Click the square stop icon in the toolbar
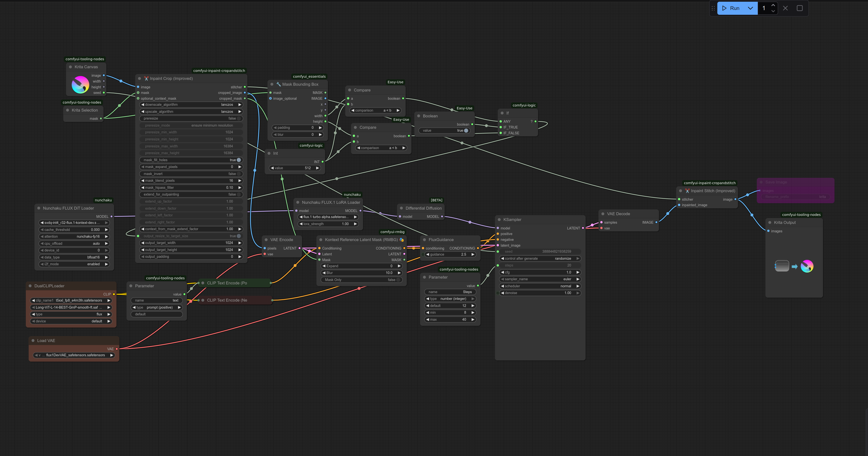Screen dimensions: 868x456 click(799, 8)
